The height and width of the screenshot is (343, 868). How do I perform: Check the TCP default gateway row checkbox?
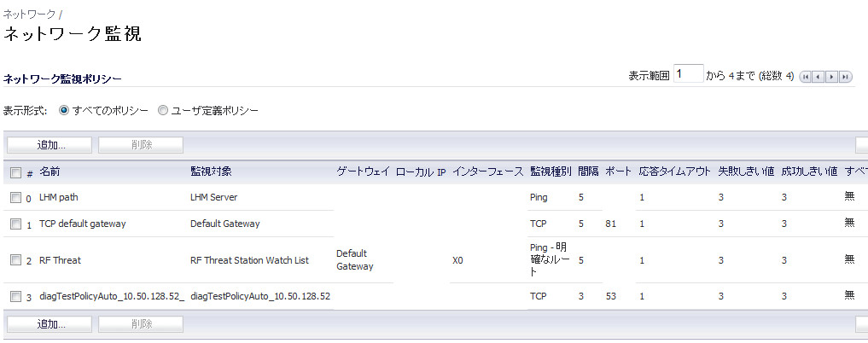15,224
